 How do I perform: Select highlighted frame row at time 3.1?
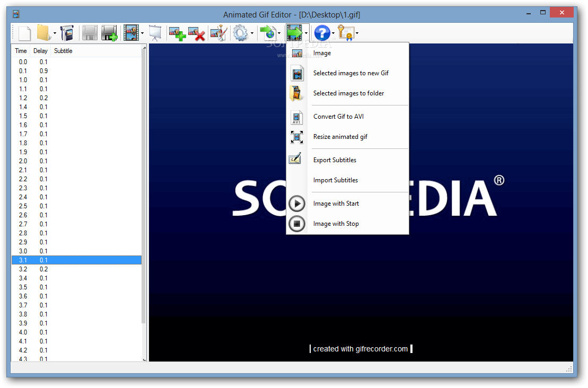coord(76,260)
